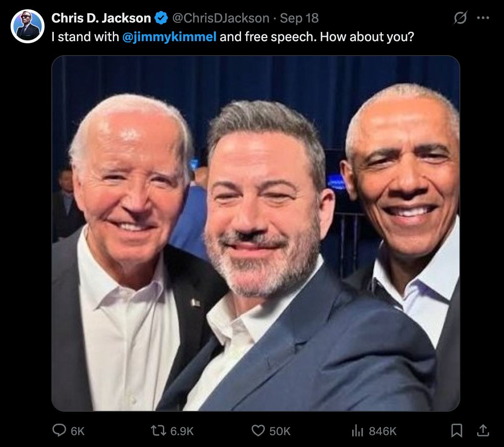The width and height of the screenshot is (504, 447).
Task: Click the 6.9K repost count
Action: pos(182,431)
